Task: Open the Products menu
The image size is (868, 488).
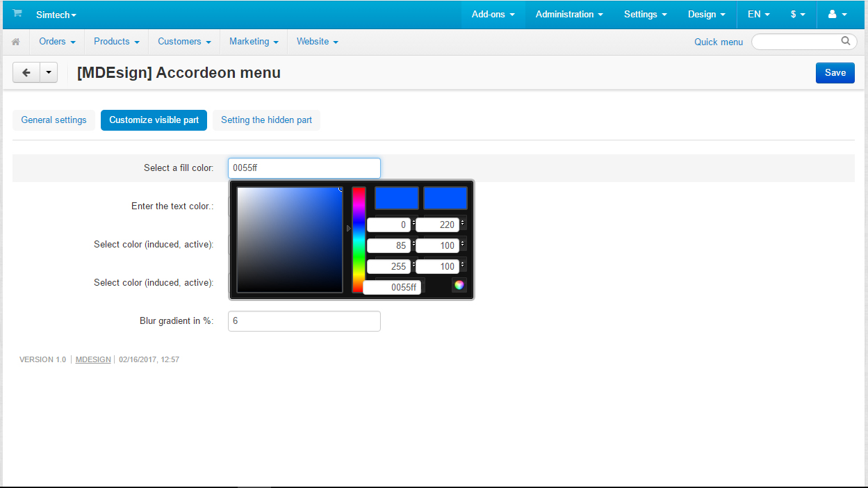Action: coord(117,42)
